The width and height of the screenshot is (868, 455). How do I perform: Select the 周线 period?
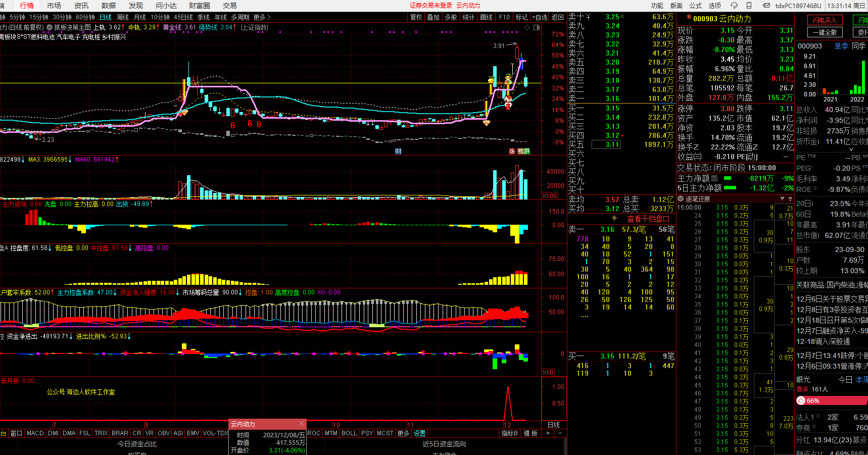[123, 17]
